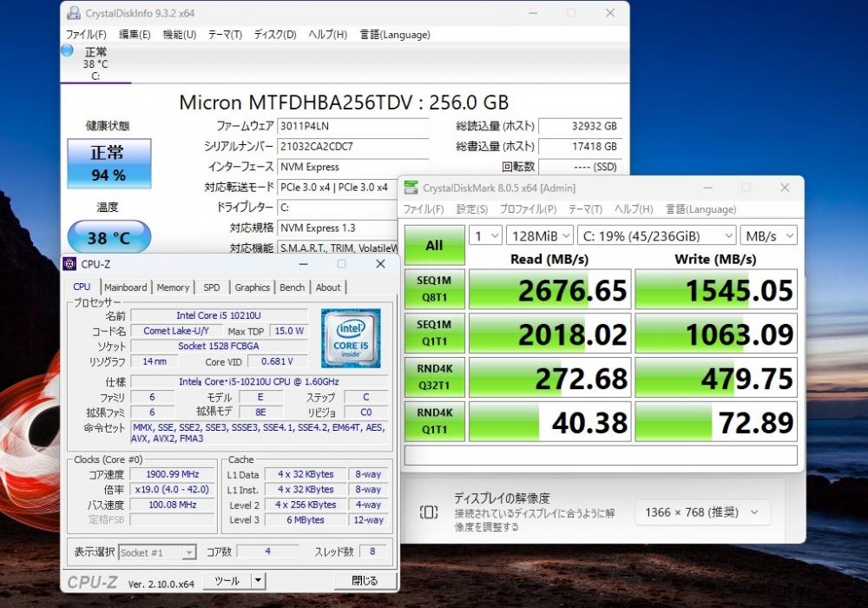The width and height of the screenshot is (868, 608).
Task: Run the RND4K Q32T1 test
Action: pos(435,377)
